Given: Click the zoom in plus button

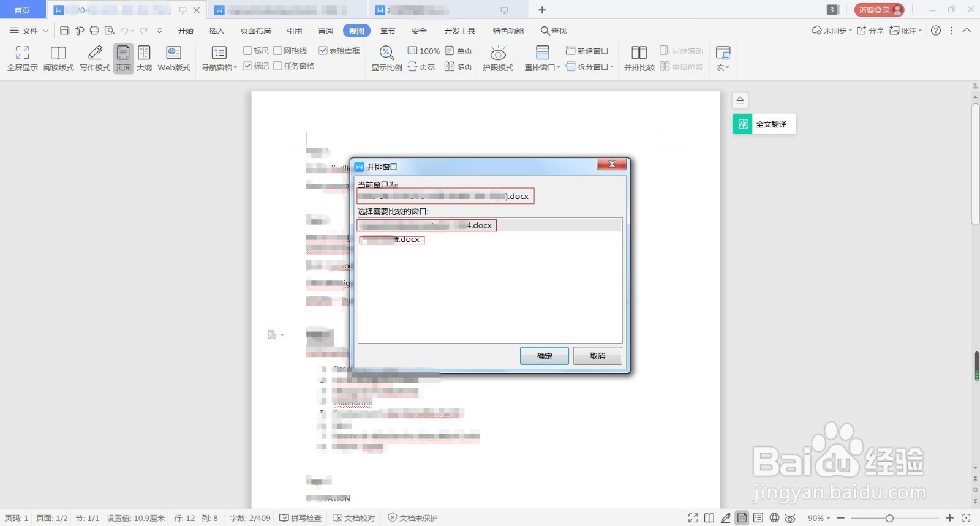Looking at the screenshot, I should coord(950,518).
